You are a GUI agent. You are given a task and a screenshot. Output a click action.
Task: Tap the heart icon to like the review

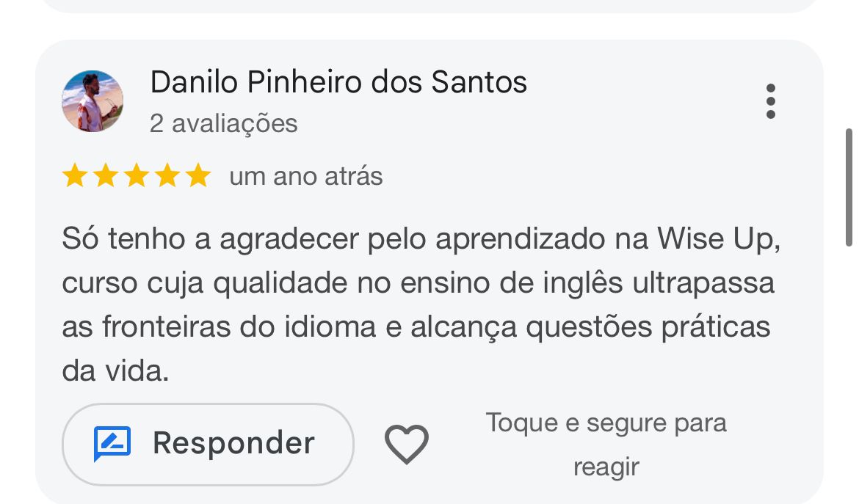(x=406, y=444)
